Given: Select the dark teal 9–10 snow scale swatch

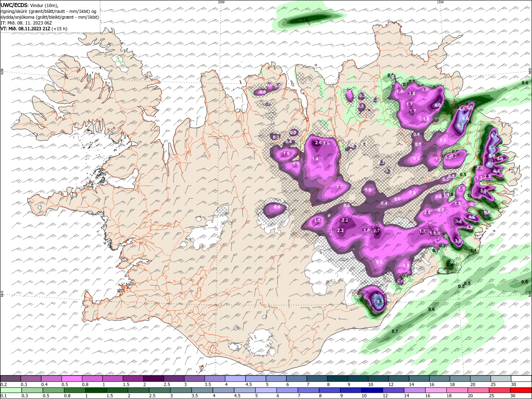Looking at the screenshot, I should tap(358, 379).
